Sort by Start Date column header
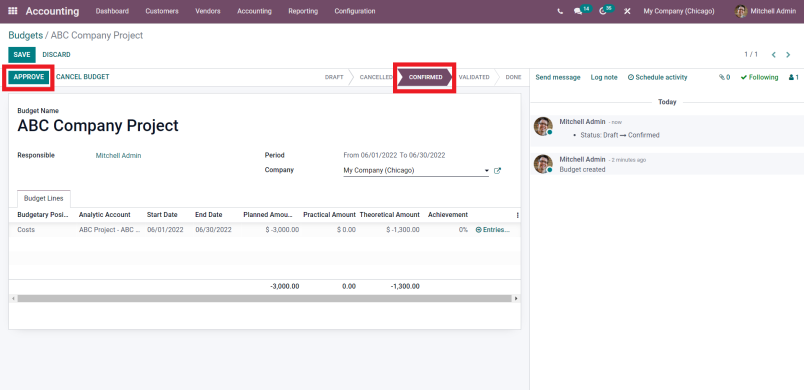The width and height of the screenshot is (804, 390). tap(162, 215)
